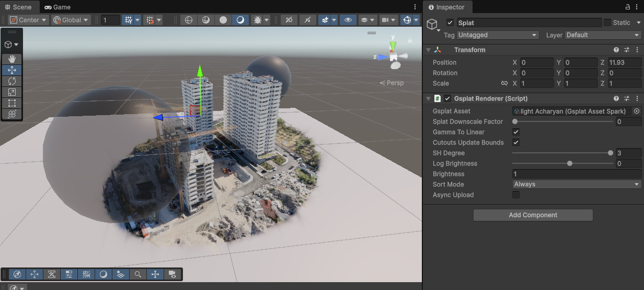
Task: Click the snap increment value field
Action: click(x=110, y=20)
